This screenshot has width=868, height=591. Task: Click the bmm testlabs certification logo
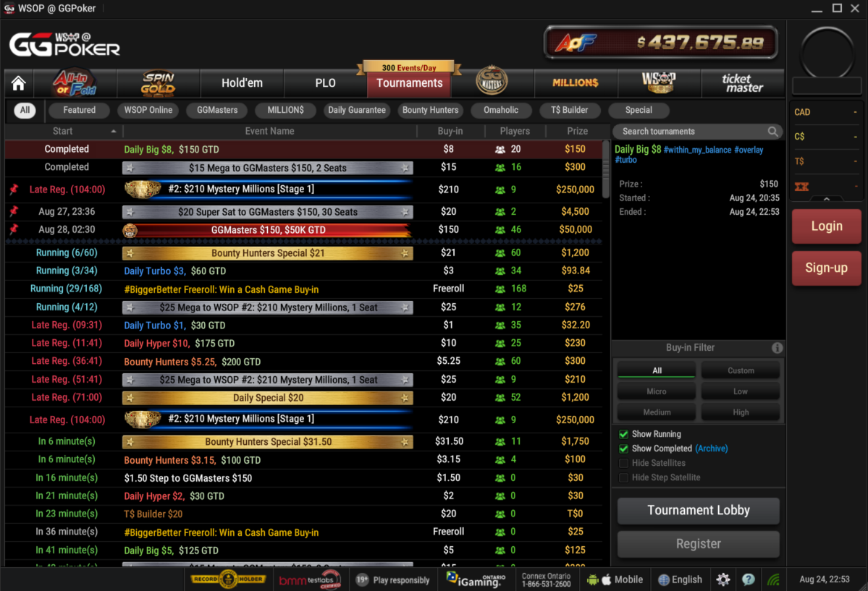(309, 579)
